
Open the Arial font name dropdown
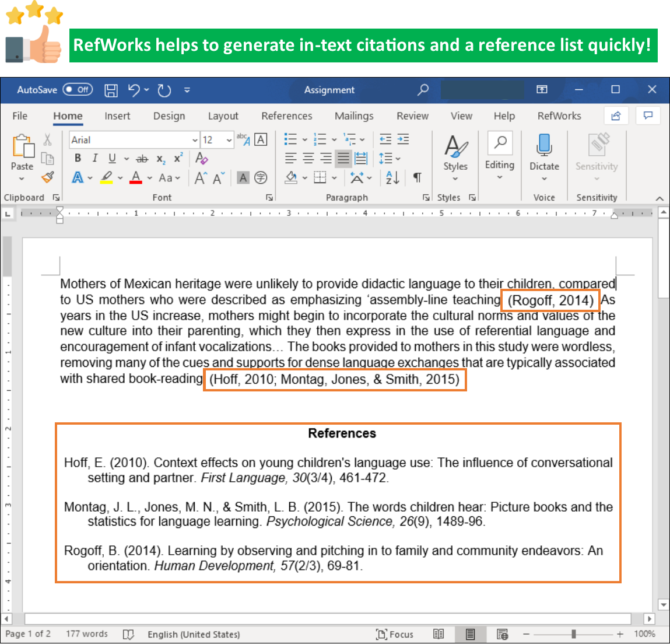194,140
